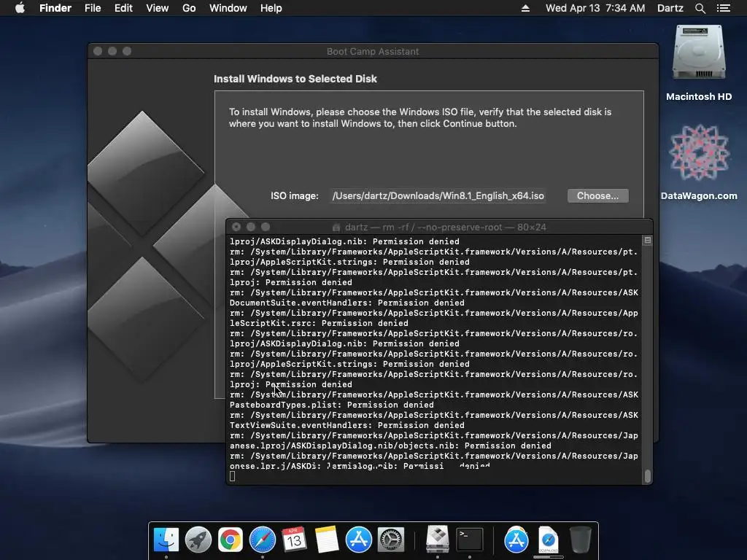
Task: Click 'Install Windows to Selected Disk' heading
Action: coord(295,79)
